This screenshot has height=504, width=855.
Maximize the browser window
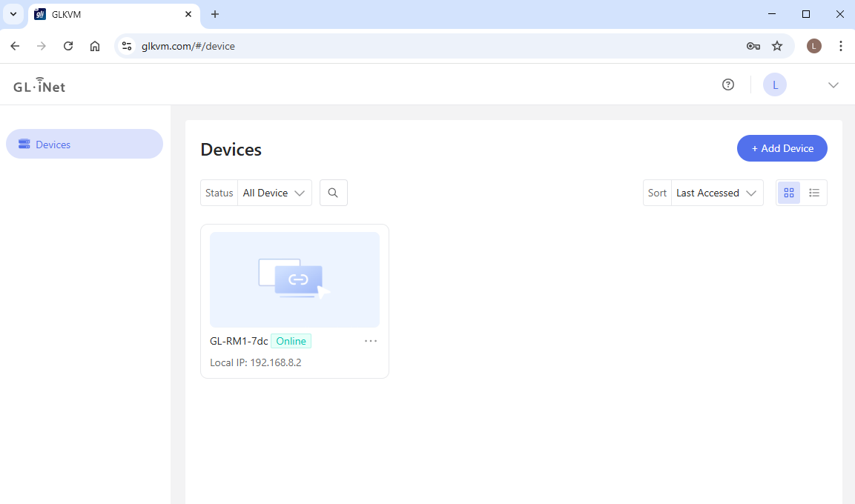click(x=806, y=14)
